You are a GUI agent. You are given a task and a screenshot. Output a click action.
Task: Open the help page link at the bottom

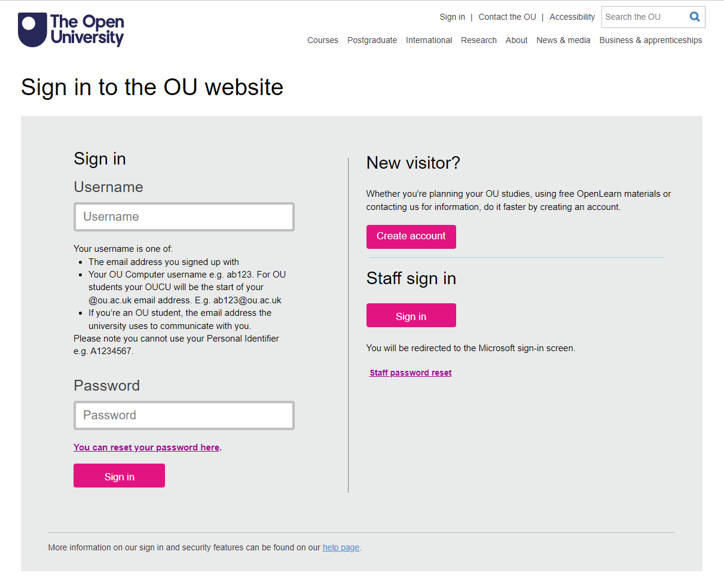(341, 547)
